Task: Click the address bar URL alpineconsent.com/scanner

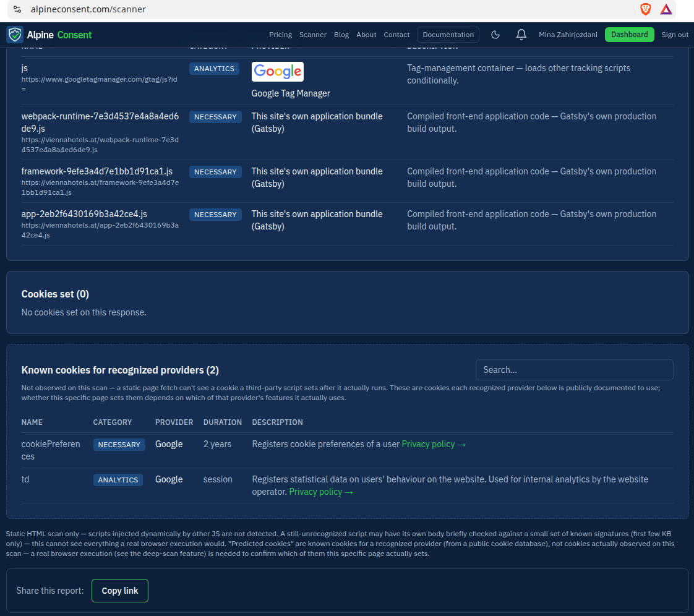Action: tap(88, 9)
